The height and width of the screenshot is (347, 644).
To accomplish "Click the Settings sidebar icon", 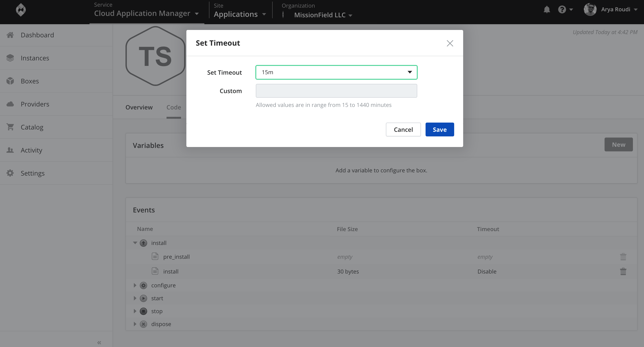I will point(11,173).
